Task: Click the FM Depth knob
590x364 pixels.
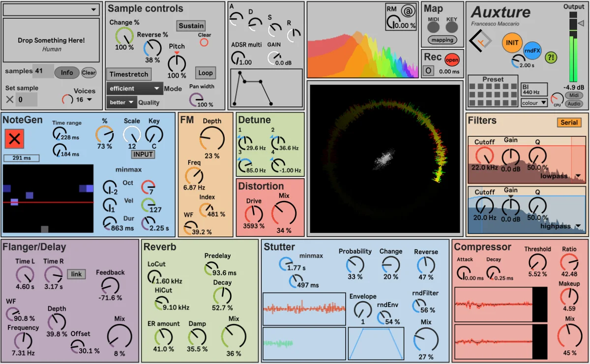Action: [x=212, y=139]
